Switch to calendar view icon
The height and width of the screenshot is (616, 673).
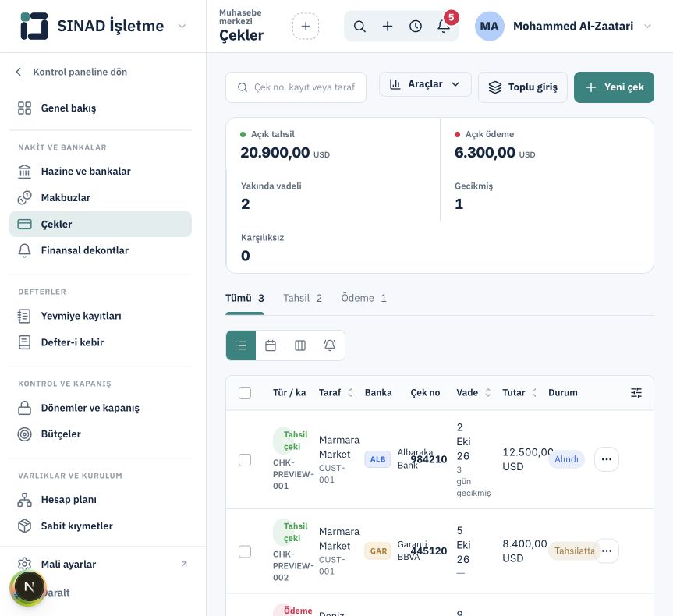pos(271,345)
